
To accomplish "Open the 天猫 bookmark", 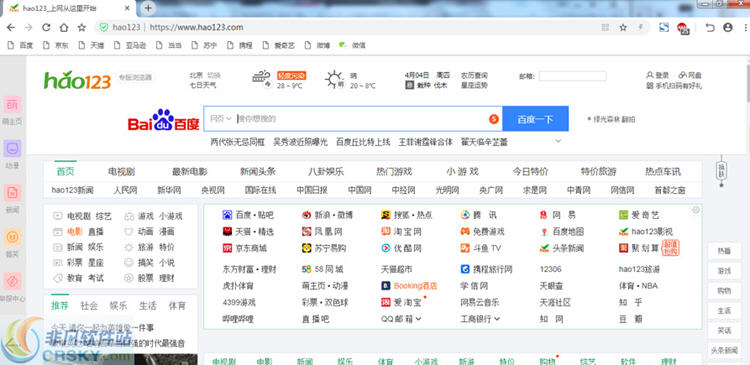I will (91, 45).
